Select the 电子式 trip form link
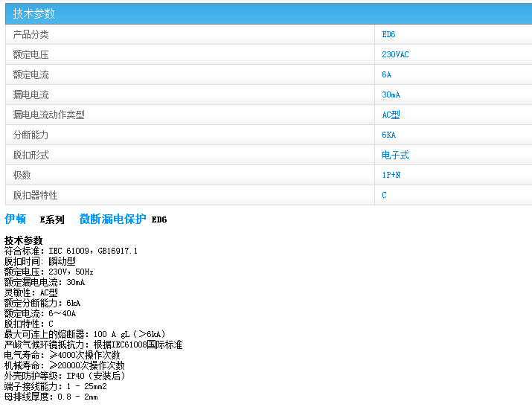 click(395, 155)
